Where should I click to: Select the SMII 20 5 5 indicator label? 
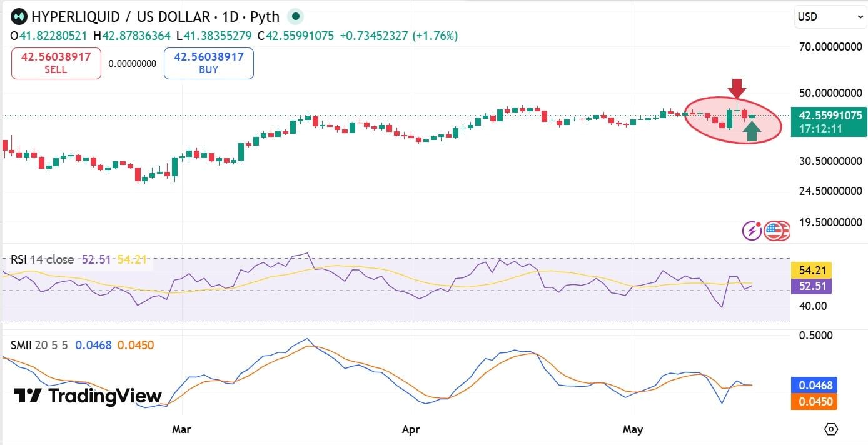click(39, 345)
